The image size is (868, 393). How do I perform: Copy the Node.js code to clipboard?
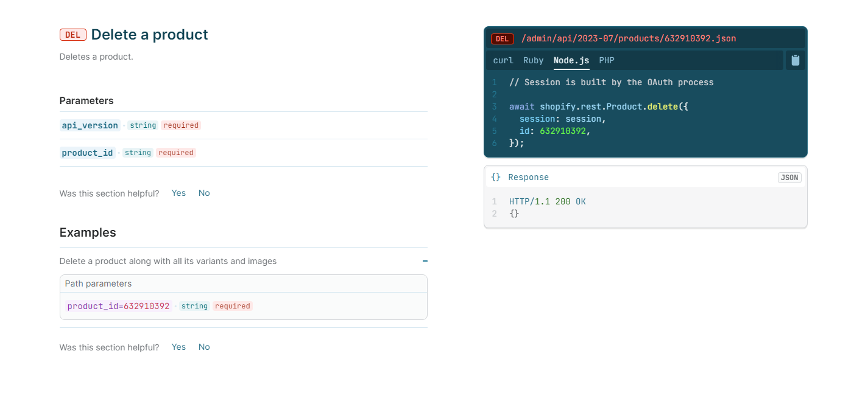[x=795, y=60]
